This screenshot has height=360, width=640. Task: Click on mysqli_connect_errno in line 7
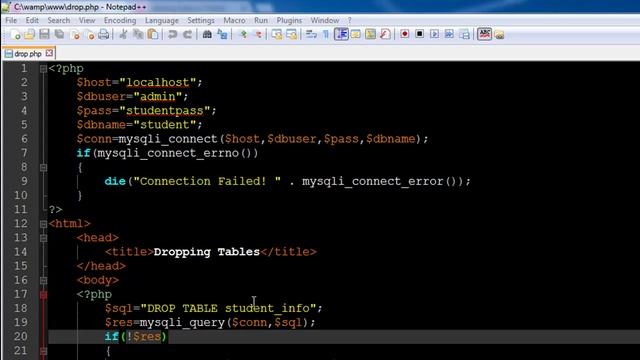pyautogui.click(x=168, y=153)
